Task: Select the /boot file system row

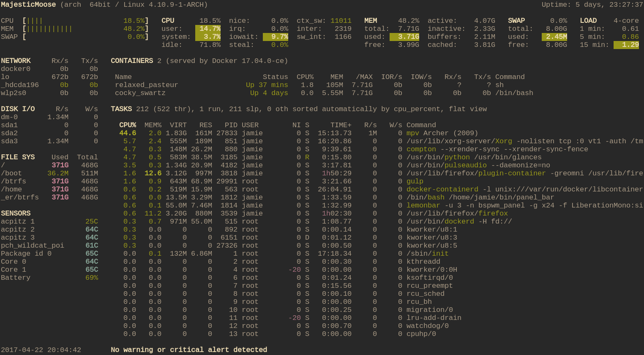Action: pyautogui.click(x=49, y=173)
